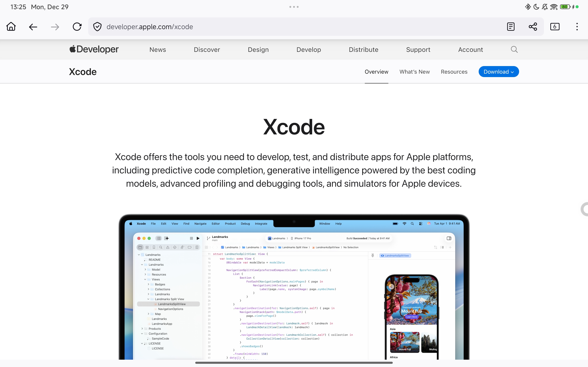Click the browser Home icon

tap(11, 26)
